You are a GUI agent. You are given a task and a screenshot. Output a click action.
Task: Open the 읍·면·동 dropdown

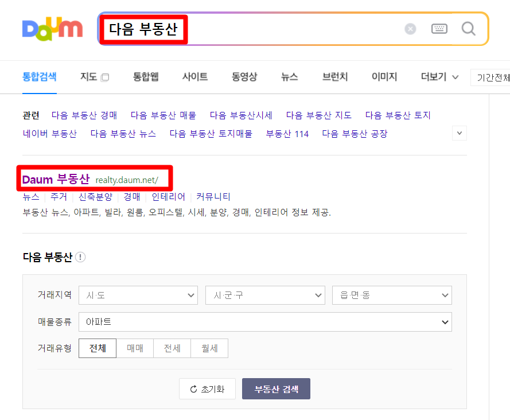392,295
